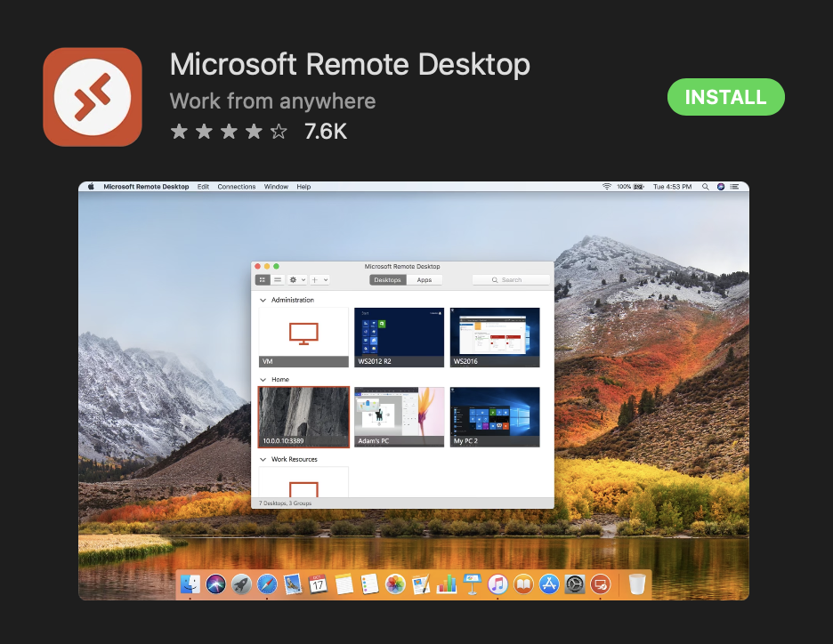The width and height of the screenshot is (833, 644).
Task: Expand the dropdown next to the plus button
Action: tap(325, 280)
